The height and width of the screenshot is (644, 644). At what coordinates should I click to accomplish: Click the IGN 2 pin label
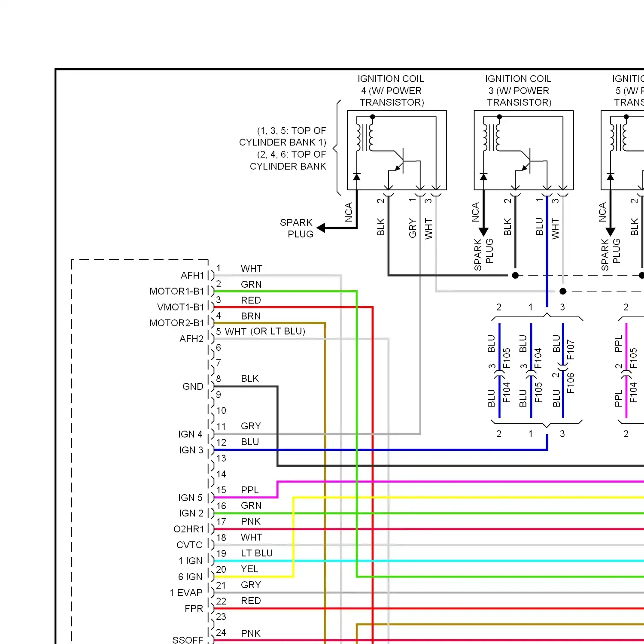(191, 513)
